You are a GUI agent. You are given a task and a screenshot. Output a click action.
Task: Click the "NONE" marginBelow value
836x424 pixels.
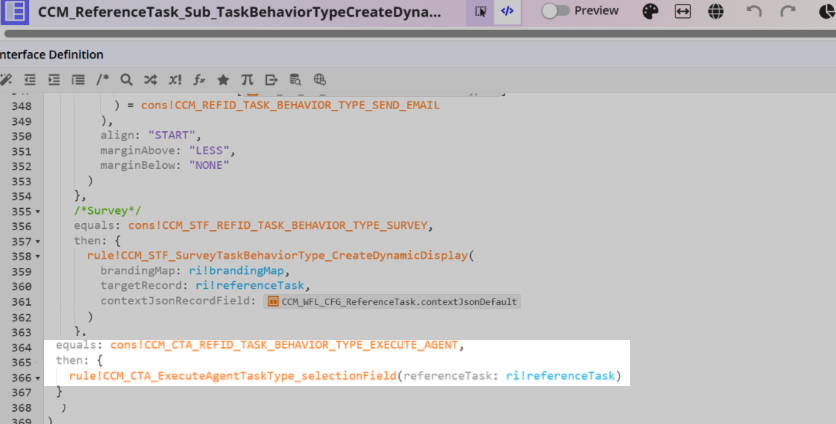click(x=209, y=165)
